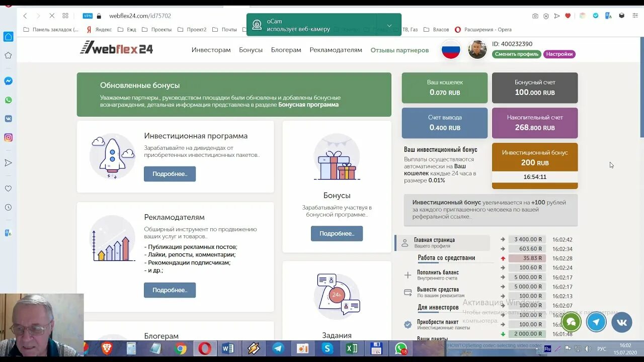Image resolution: width=644 pixels, height=362 pixels.
Task: Open Инвесторам menu
Action: coord(211,50)
